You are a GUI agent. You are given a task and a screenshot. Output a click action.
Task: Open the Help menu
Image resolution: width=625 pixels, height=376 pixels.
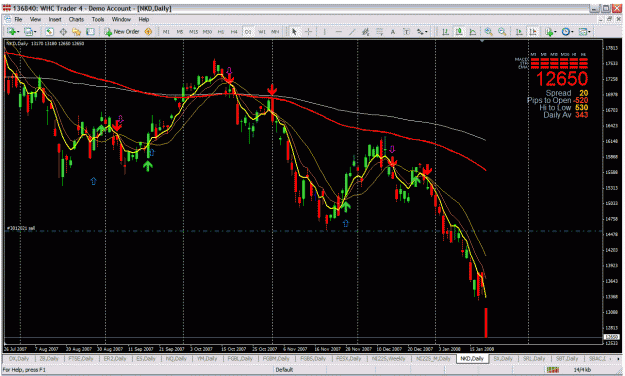coord(144,19)
